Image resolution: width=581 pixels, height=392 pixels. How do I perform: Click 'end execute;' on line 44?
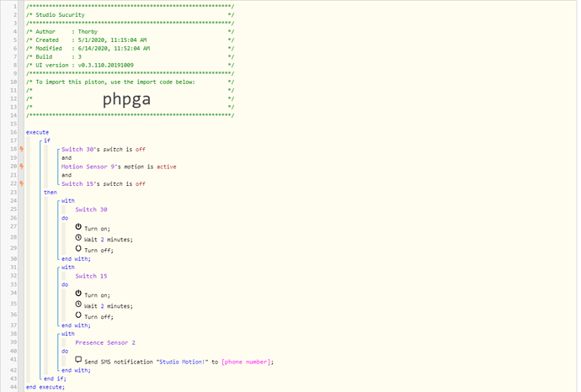45,387
